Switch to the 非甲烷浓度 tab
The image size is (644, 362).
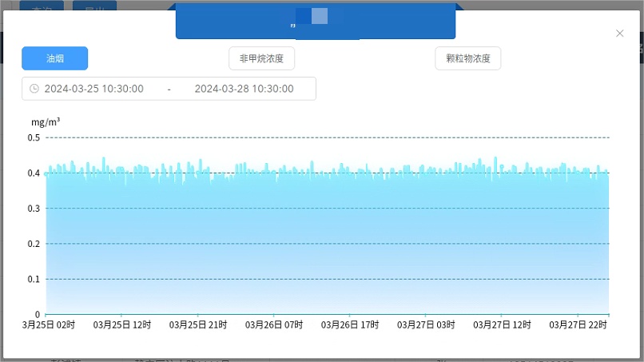pyautogui.click(x=261, y=58)
